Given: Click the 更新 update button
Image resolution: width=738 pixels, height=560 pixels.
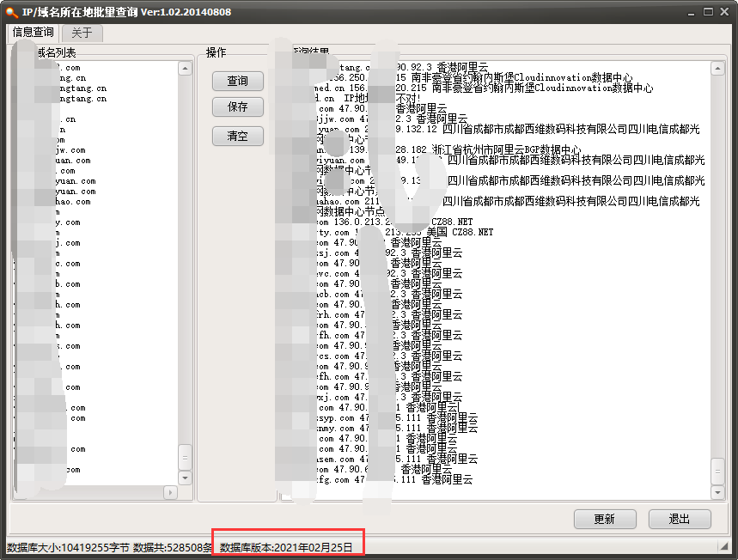Looking at the screenshot, I should click(x=605, y=519).
